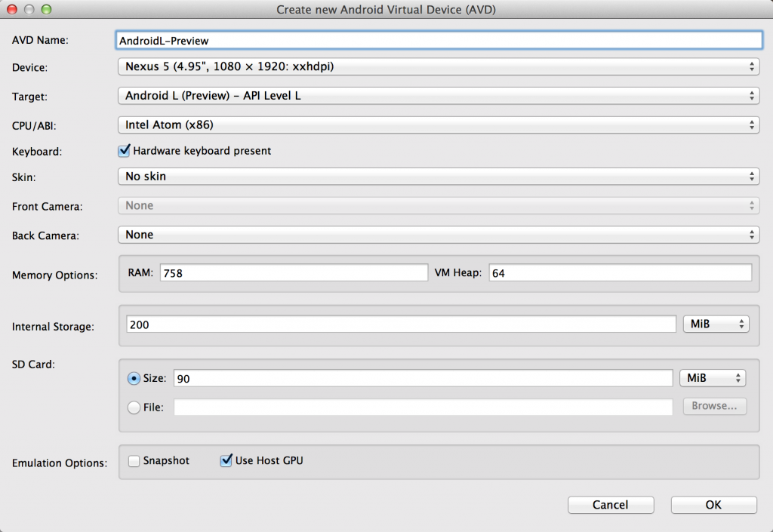
Task: Open the Device dropdown showing Nexus 5
Action: pos(439,66)
